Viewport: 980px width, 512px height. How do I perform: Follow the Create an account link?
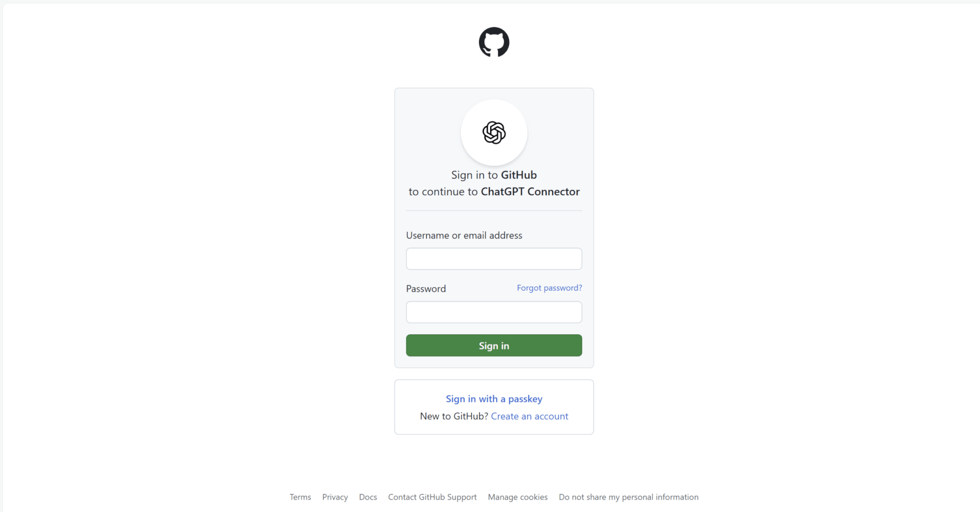[x=529, y=416]
